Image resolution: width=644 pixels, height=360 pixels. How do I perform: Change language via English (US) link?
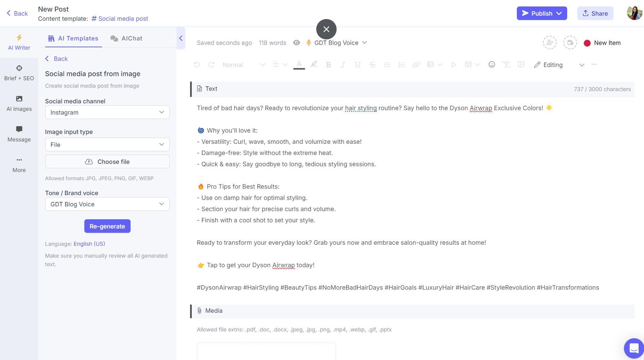89,244
